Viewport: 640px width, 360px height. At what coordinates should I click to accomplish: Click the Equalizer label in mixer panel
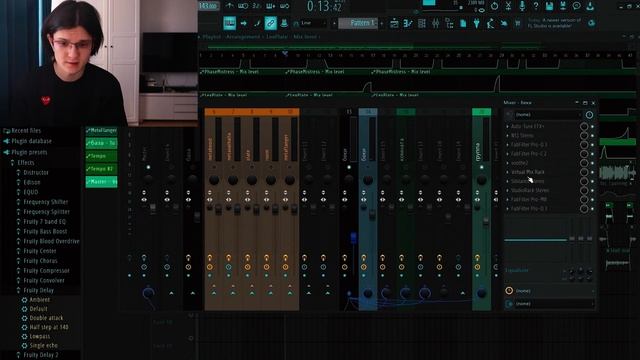(517, 270)
